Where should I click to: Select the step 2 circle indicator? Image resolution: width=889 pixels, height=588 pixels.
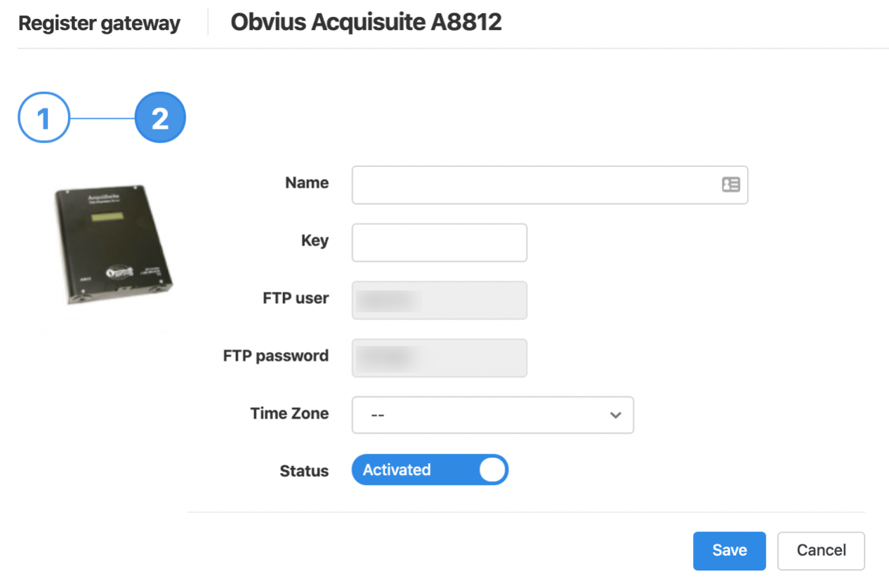[x=160, y=118]
